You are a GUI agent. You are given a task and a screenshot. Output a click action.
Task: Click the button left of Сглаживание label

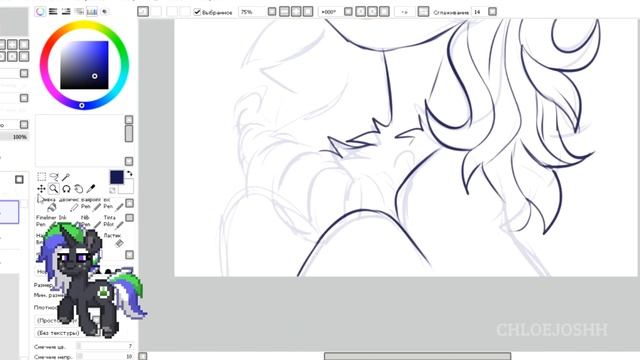(424, 12)
